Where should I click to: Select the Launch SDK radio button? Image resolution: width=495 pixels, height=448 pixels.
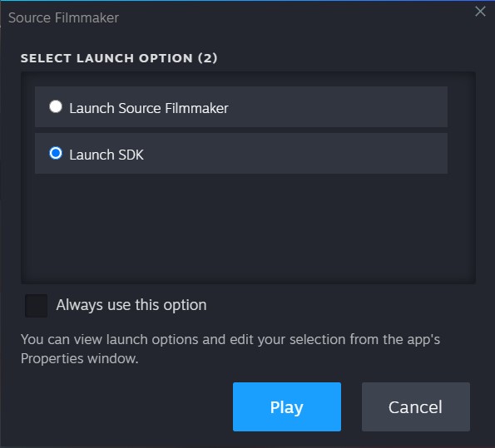click(x=56, y=153)
